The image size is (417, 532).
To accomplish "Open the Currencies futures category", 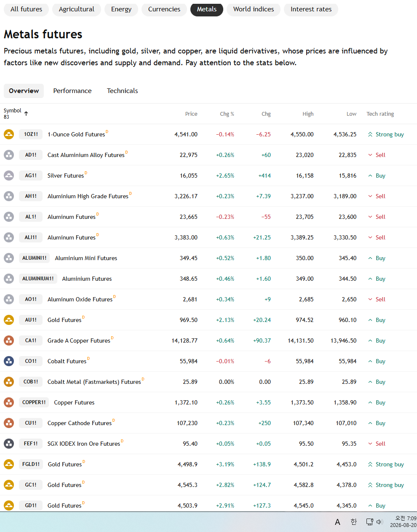I will [164, 9].
